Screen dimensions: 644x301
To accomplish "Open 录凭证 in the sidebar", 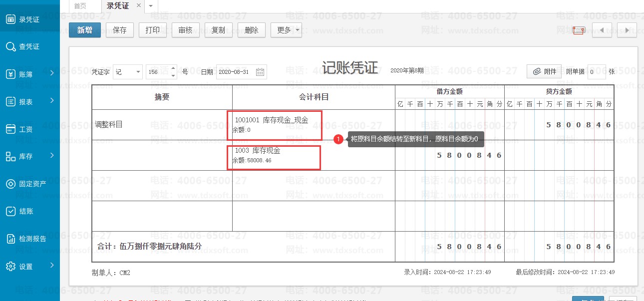I will tap(29, 19).
